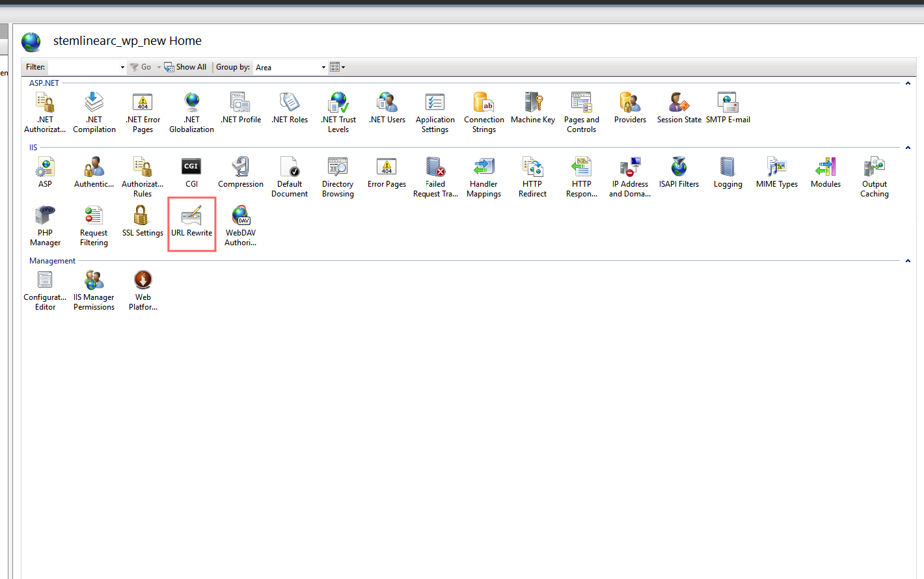Open Configuration Editor feature
The width and height of the screenshot is (924, 579).
pos(45,290)
